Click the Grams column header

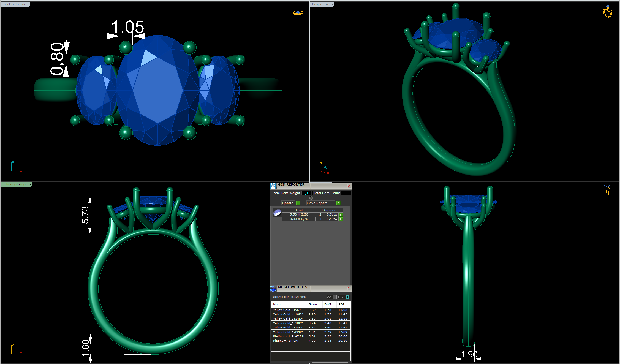(313, 305)
